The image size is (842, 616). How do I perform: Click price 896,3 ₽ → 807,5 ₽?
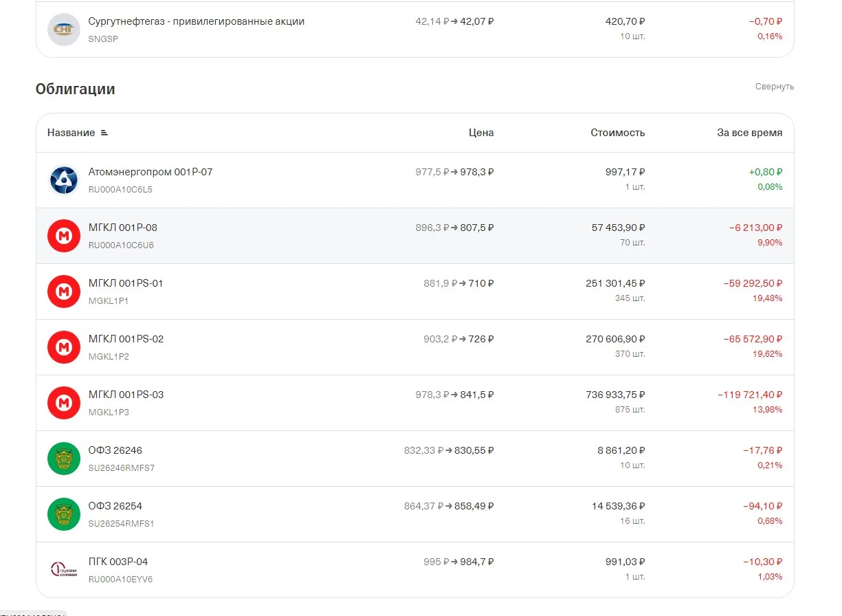[x=454, y=228]
